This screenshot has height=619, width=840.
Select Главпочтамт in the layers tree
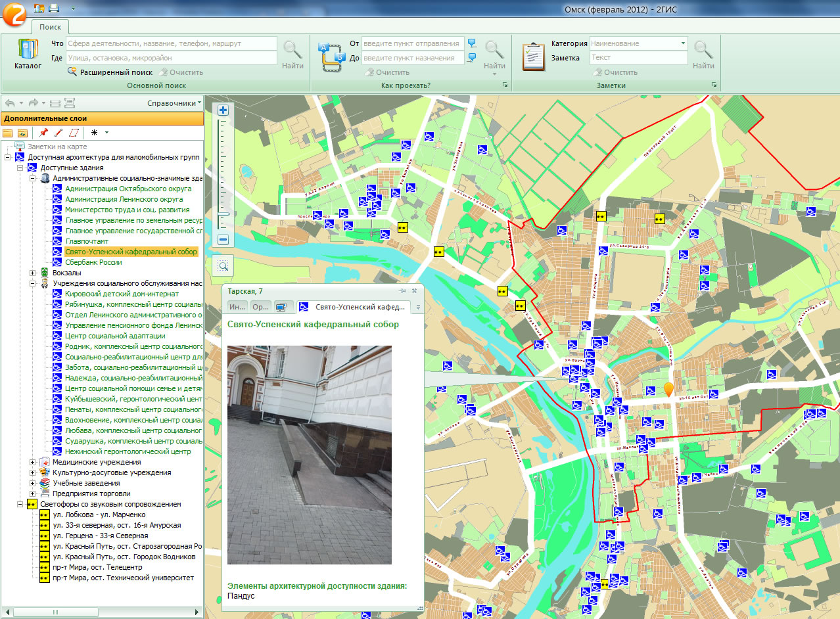coord(87,241)
